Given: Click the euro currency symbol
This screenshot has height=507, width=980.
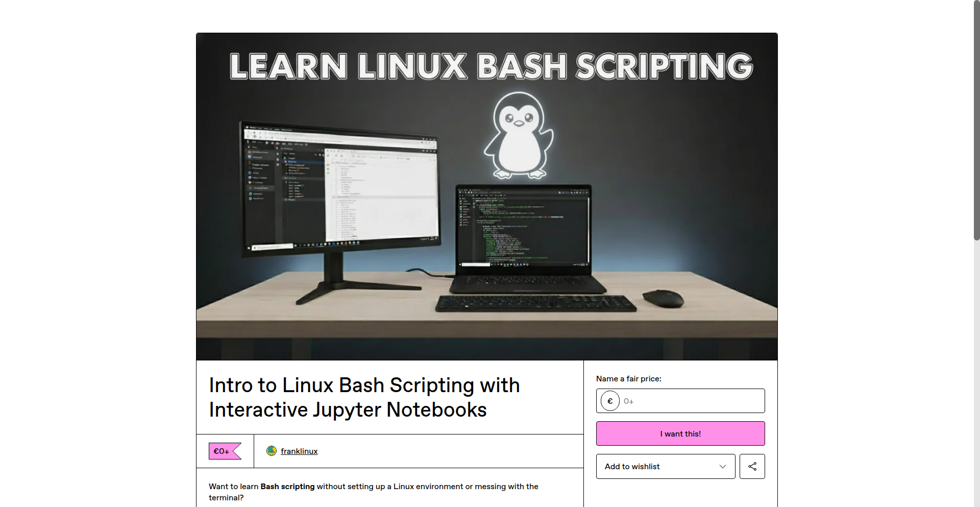Looking at the screenshot, I should coord(610,401).
